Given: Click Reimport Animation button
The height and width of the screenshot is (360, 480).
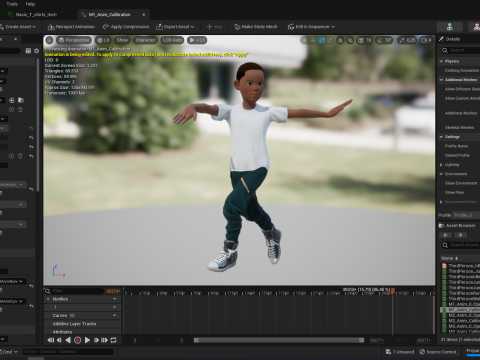Looking at the screenshot, I should point(71,27).
